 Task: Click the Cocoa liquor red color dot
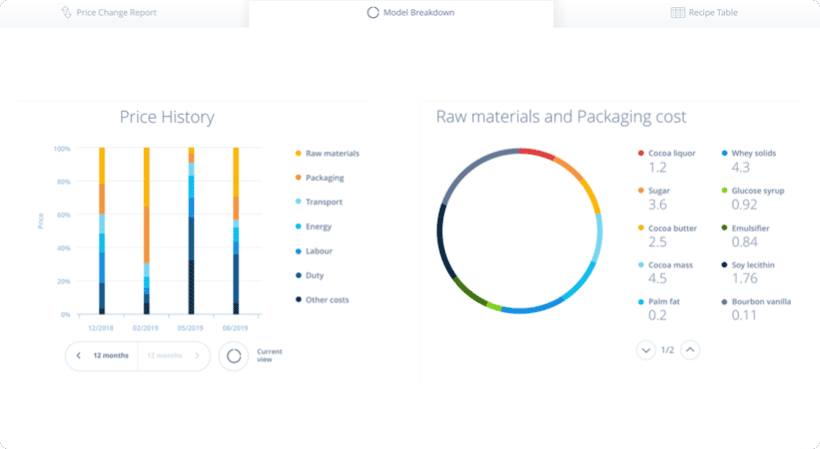coord(640,153)
